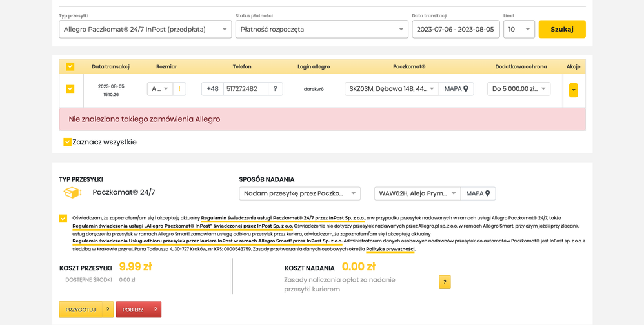Expand the Akcje arrow menu in row
Viewport: 644px width, 325px height.
click(574, 90)
